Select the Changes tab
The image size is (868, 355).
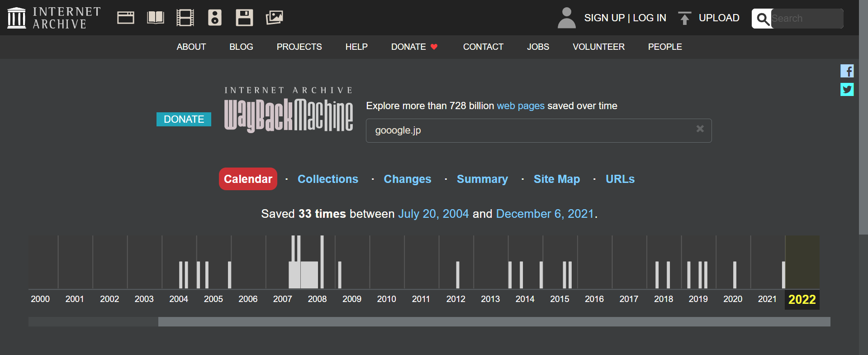tap(407, 179)
